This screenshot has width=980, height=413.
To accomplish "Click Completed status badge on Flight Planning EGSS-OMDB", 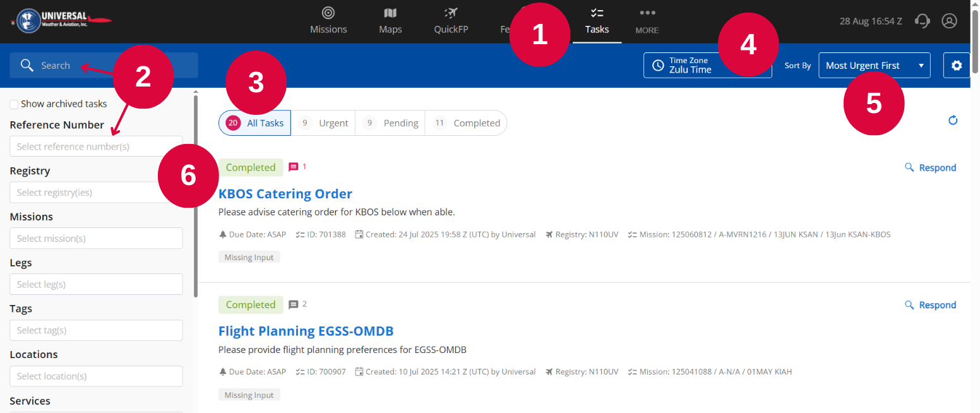I will (251, 304).
